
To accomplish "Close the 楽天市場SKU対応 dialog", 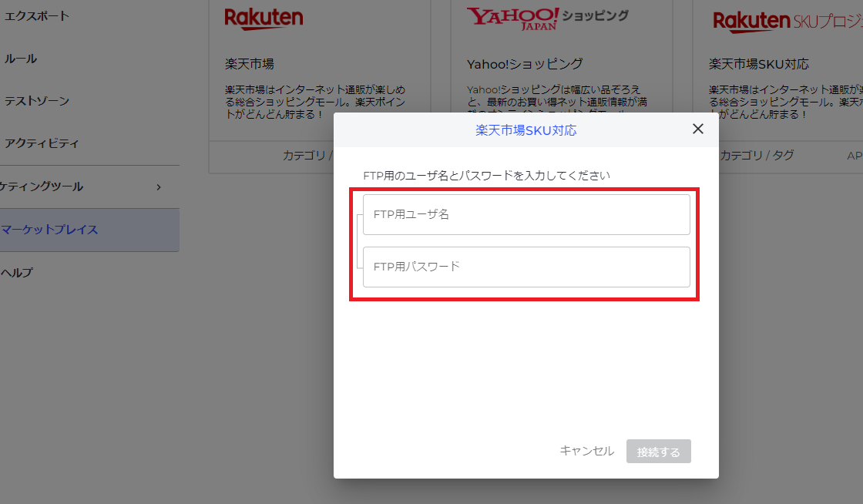I will (x=698, y=129).
